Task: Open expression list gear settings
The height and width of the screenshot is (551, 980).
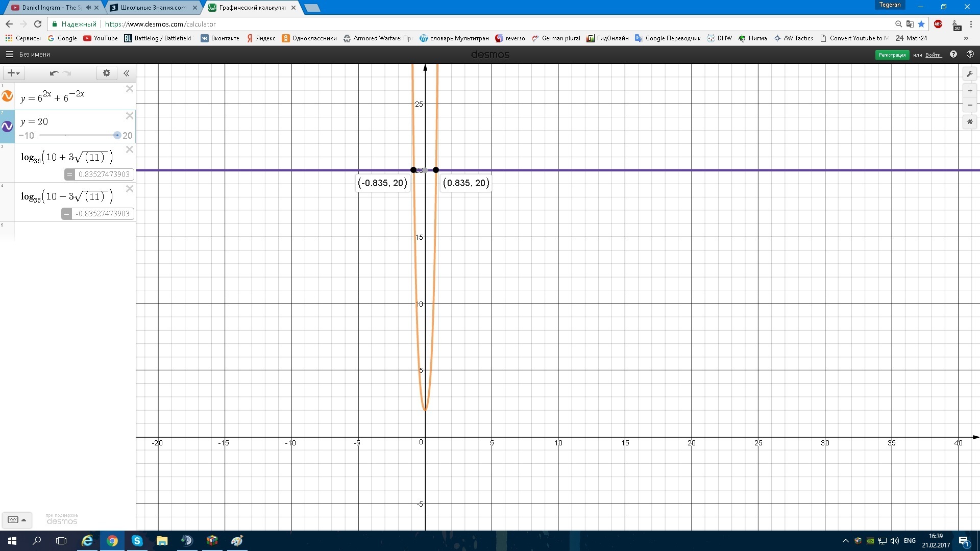Action: [107, 73]
